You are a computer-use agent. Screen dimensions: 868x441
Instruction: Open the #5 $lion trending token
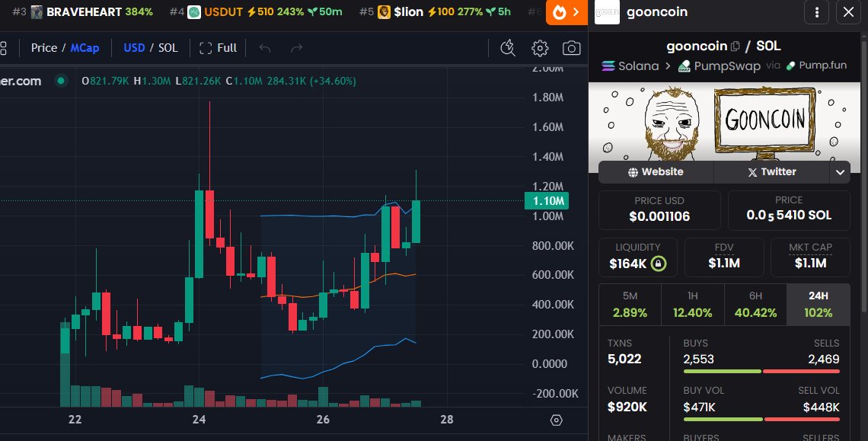435,11
